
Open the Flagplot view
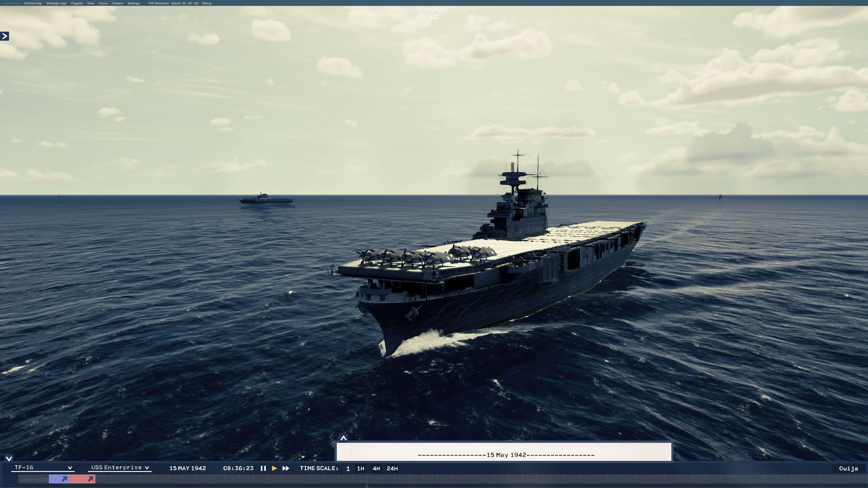(77, 3)
